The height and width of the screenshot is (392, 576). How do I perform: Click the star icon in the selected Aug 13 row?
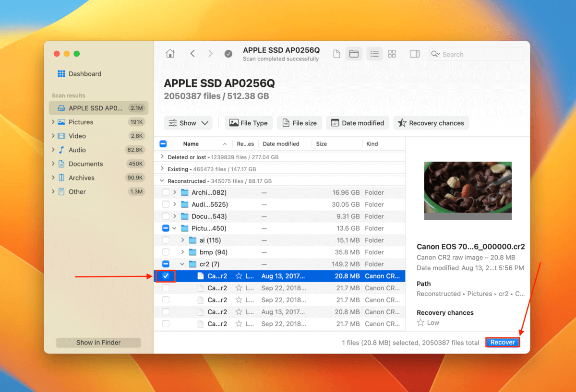[239, 276]
